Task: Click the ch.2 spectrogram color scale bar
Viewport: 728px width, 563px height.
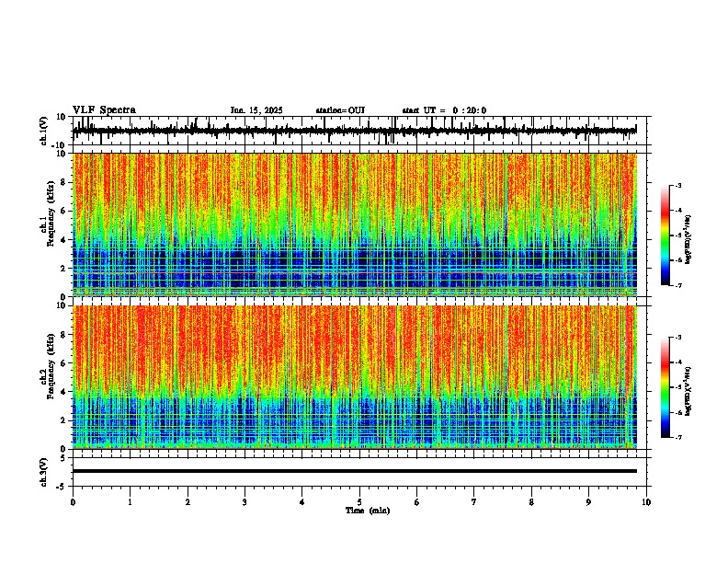Action: (x=665, y=387)
